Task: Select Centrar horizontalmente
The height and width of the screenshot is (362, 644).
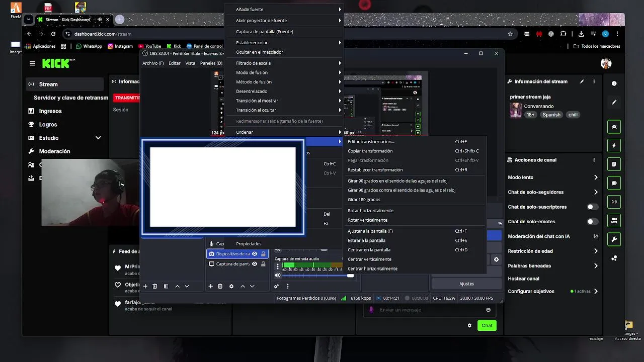Action: pyautogui.click(x=415, y=268)
